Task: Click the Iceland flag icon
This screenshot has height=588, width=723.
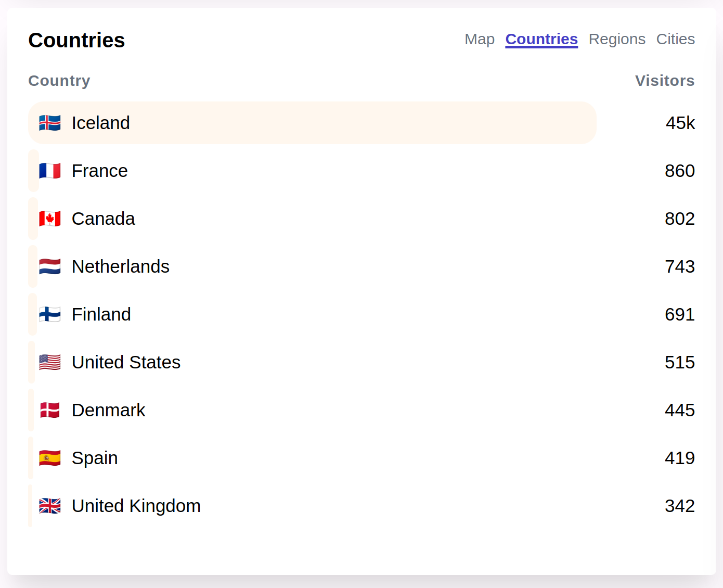Action: tap(50, 123)
